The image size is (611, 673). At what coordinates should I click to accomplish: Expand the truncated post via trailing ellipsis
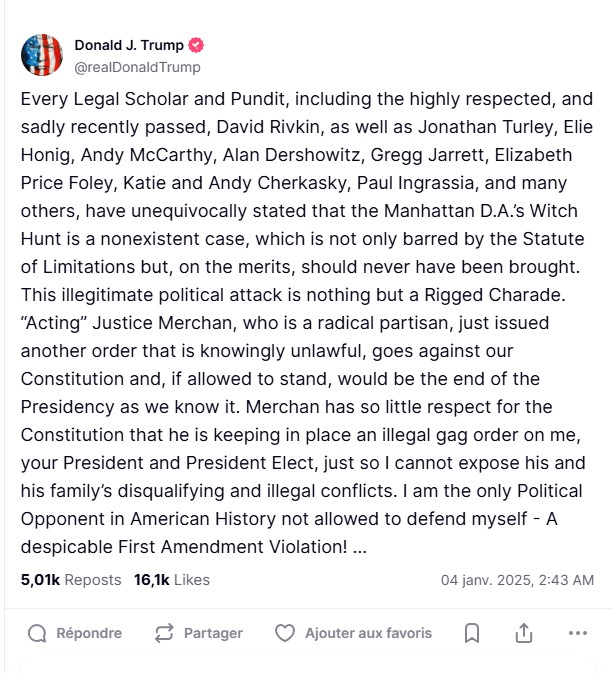pos(360,548)
